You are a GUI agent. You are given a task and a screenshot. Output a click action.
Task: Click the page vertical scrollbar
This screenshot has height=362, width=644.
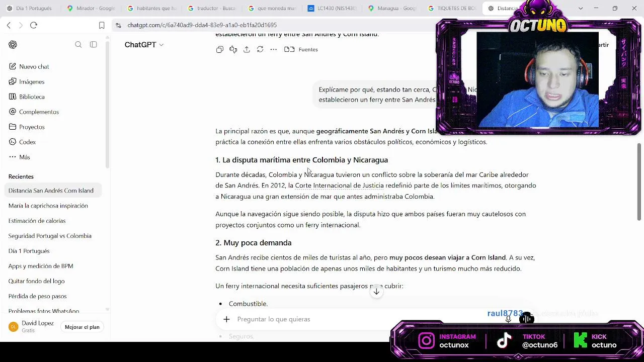640,181
